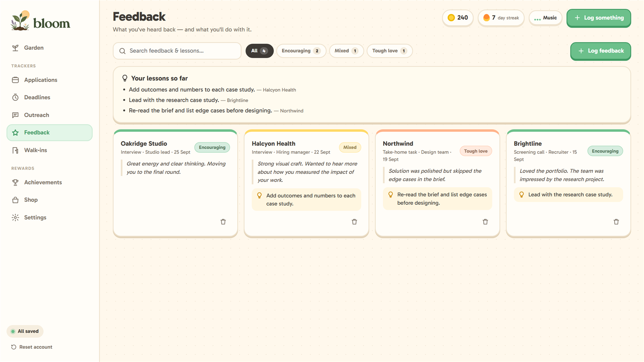
Task: Click the Brightline lesson source
Action: click(x=237, y=101)
